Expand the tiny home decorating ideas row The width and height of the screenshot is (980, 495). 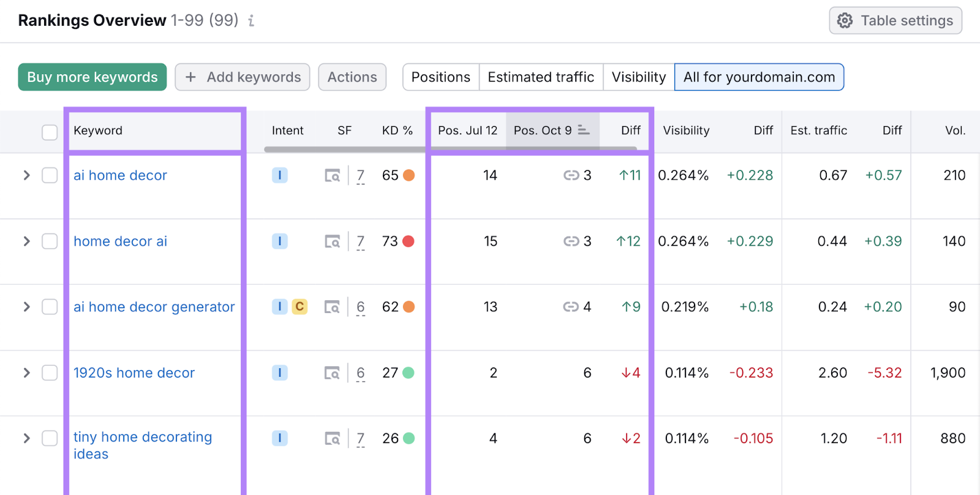pyautogui.click(x=26, y=439)
